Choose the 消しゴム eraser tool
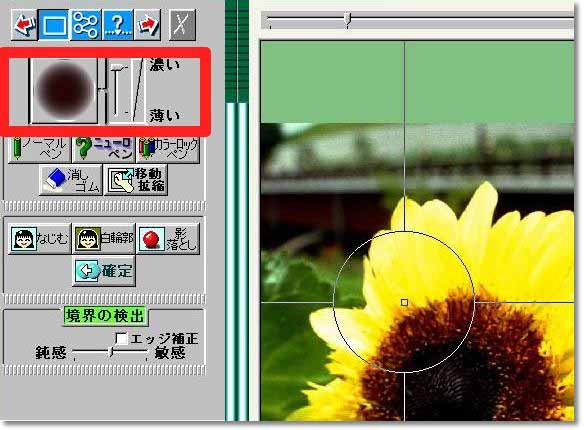 point(70,180)
